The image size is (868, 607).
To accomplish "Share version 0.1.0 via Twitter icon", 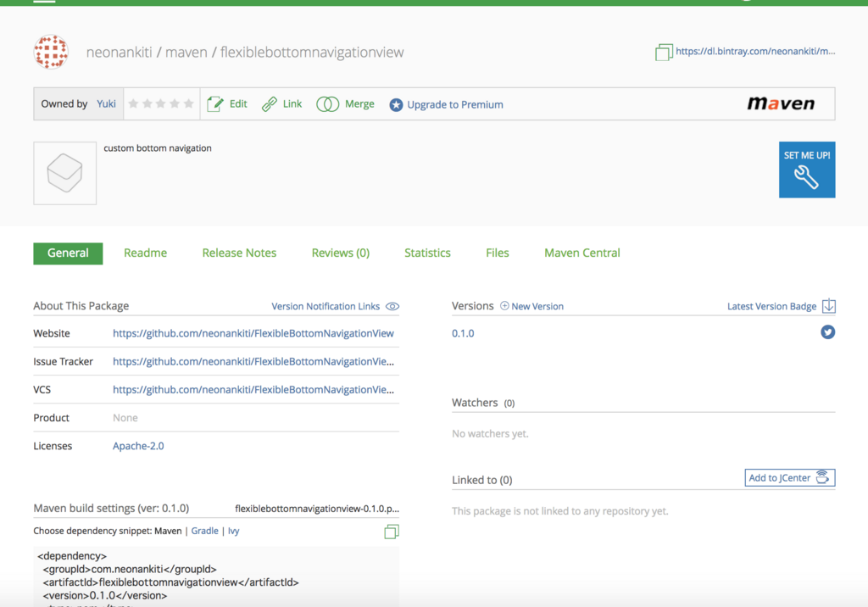I will click(x=827, y=332).
